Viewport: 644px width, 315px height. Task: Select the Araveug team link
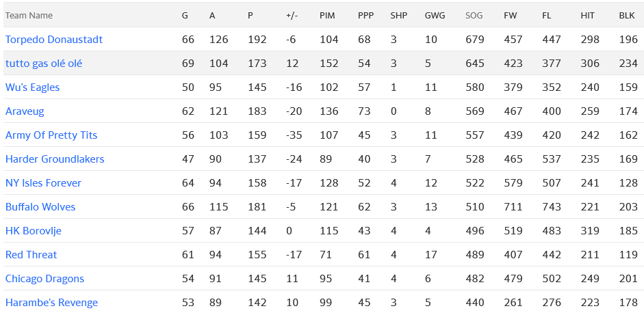(x=25, y=111)
